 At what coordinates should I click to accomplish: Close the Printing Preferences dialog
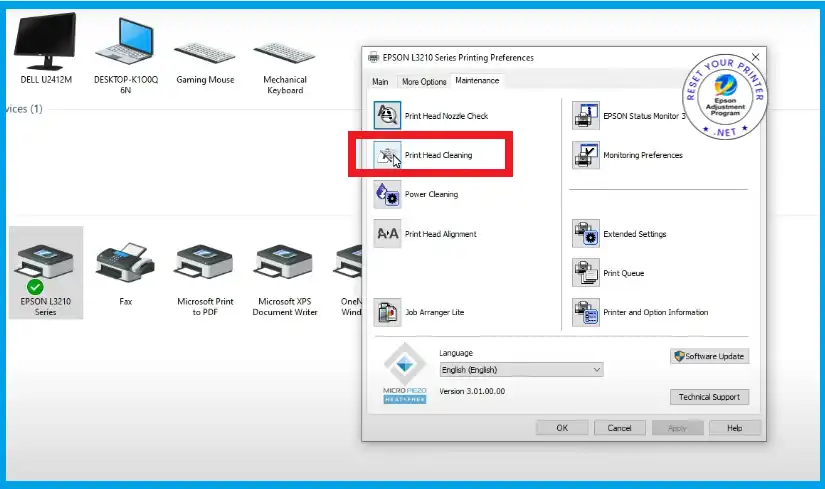[755, 57]
